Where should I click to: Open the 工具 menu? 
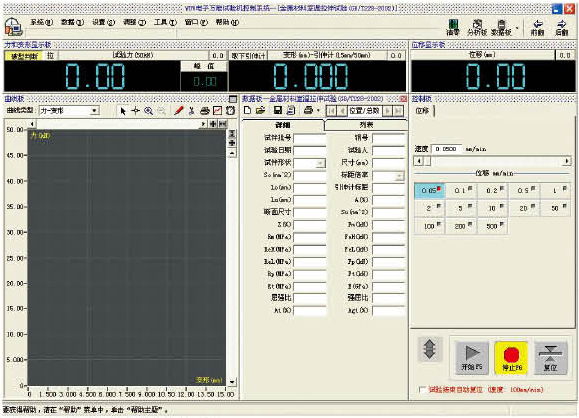pyautogui.click(x=165, y=22)
